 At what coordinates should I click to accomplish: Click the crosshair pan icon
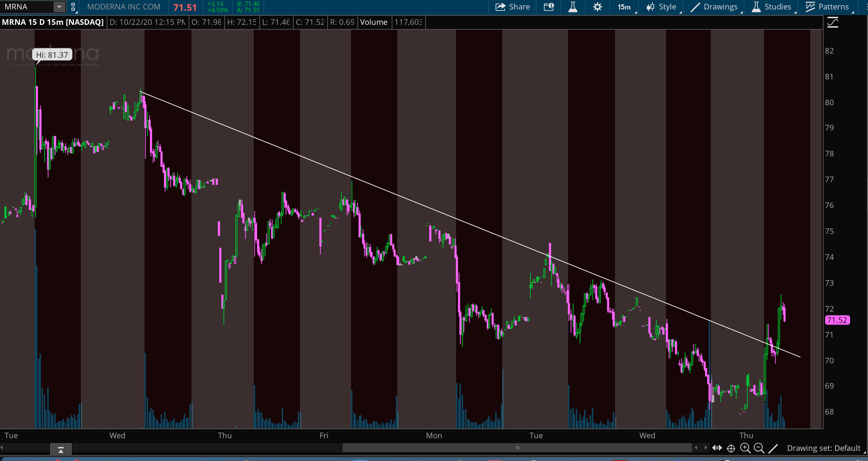[x=731, y=448]
